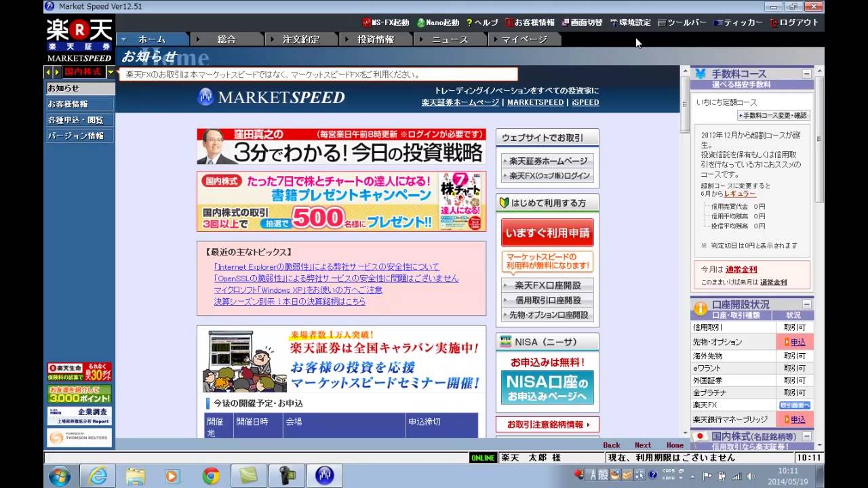Viewport: 868px width, 488px height.
Task: Open 書籍プレゼントキャンペーン banner
Action: click(341, 201)
